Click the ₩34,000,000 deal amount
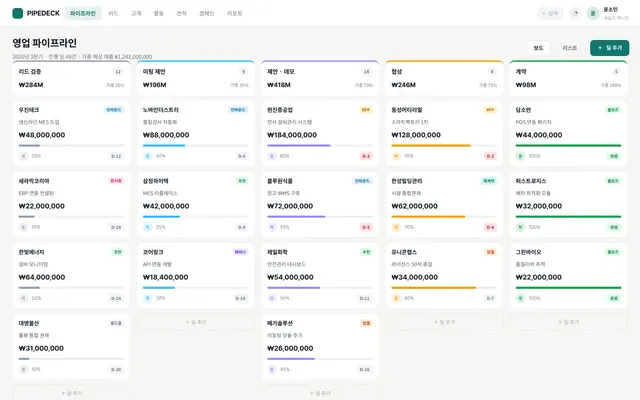Image resolution: width=640 pixels, height=400 pixels. coord(415,277)
